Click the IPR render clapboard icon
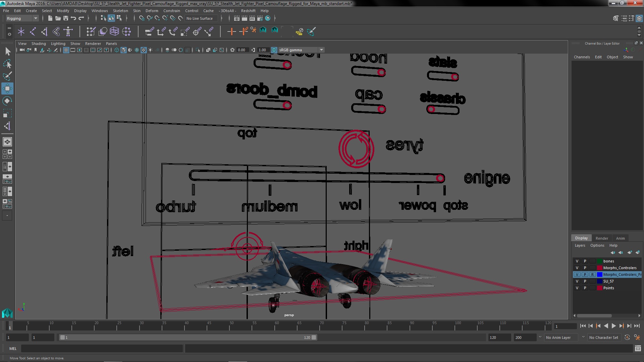The height and width of the screenshot is (362, 644). [252, 18]
